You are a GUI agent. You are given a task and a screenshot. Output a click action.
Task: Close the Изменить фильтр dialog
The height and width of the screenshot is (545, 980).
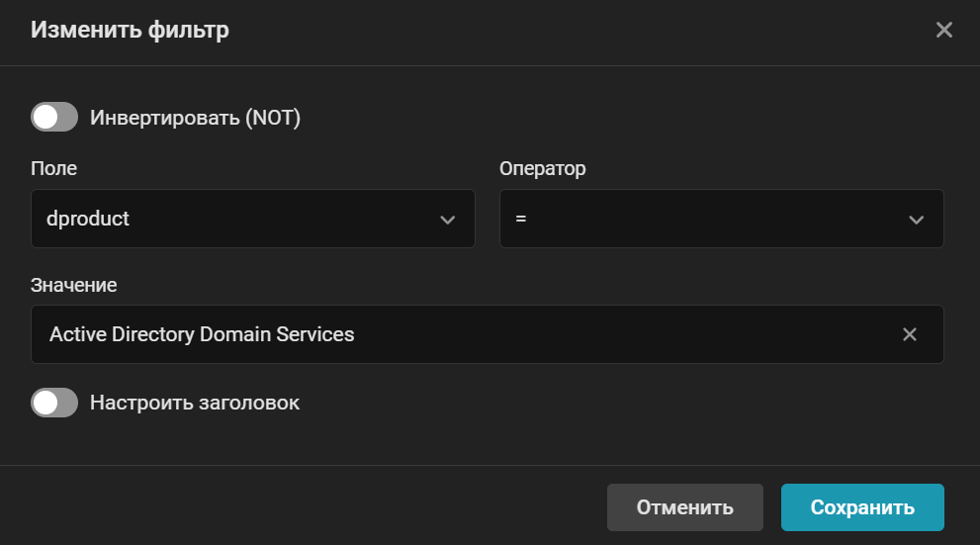coord(944,30)
